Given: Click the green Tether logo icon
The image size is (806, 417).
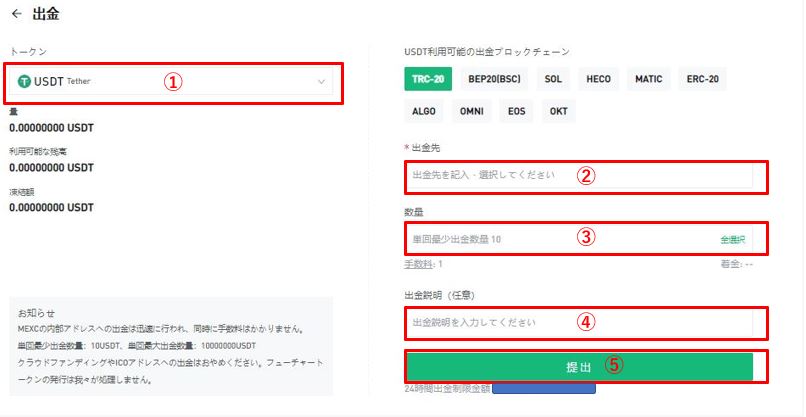Looking at the screenshot, I should point(24,81).
